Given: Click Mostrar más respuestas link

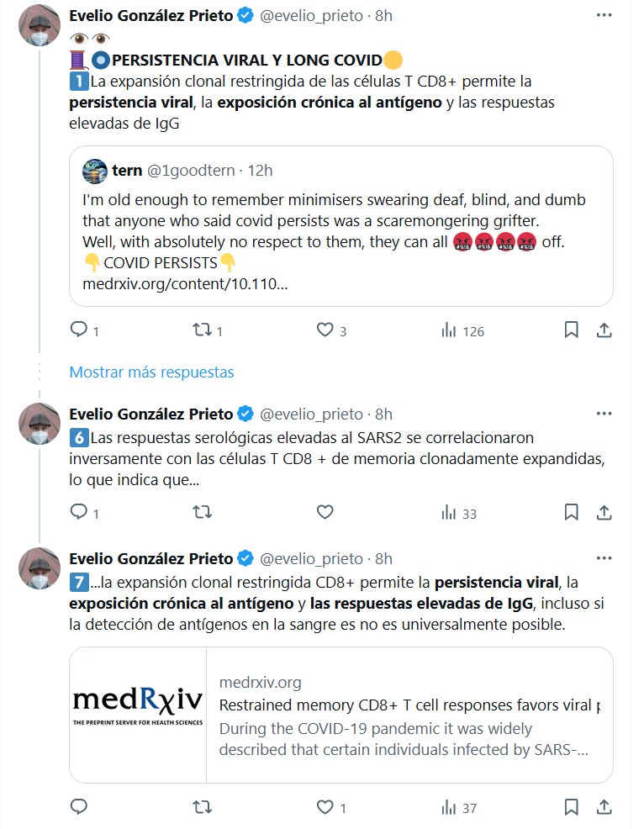Looking at the screenshot, I should tap(151, 372).
